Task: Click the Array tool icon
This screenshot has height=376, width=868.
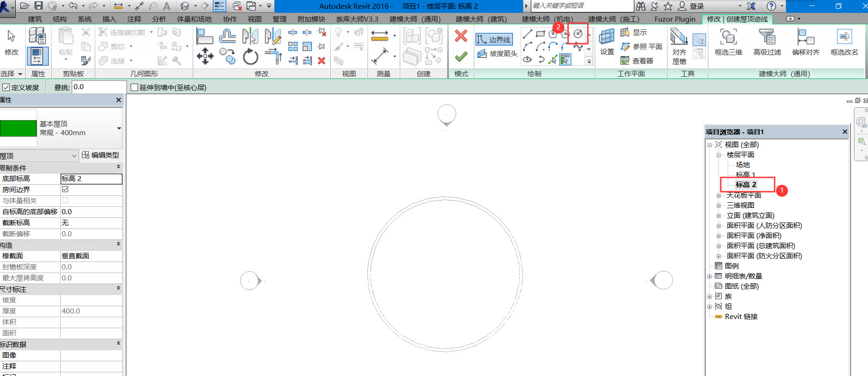Action: 293,46
